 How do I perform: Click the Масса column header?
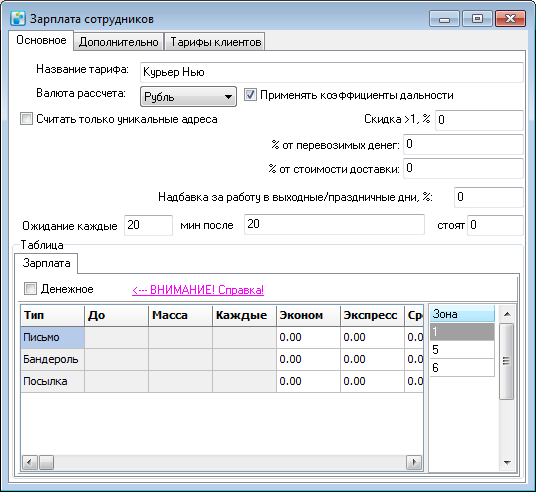point(180,315)
